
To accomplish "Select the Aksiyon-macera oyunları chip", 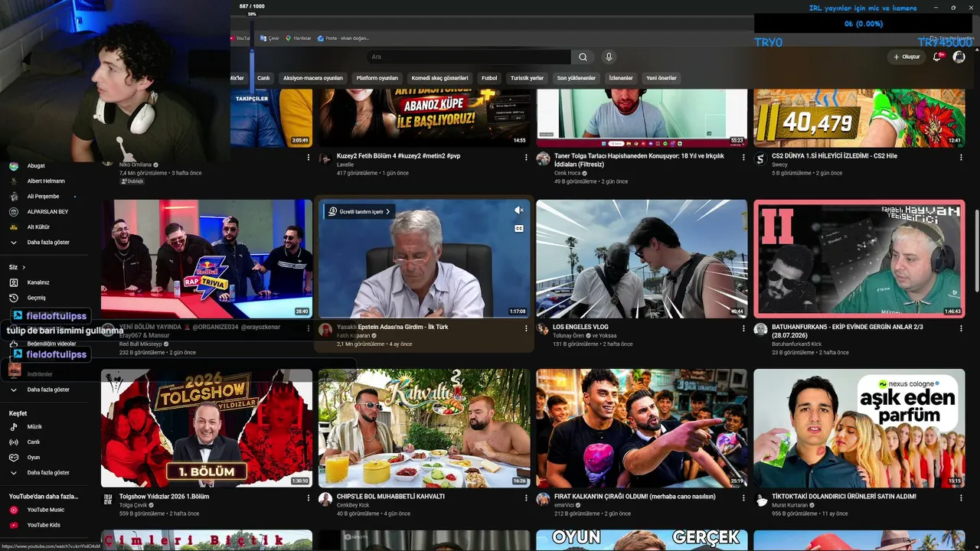I will tap(313, 78).
